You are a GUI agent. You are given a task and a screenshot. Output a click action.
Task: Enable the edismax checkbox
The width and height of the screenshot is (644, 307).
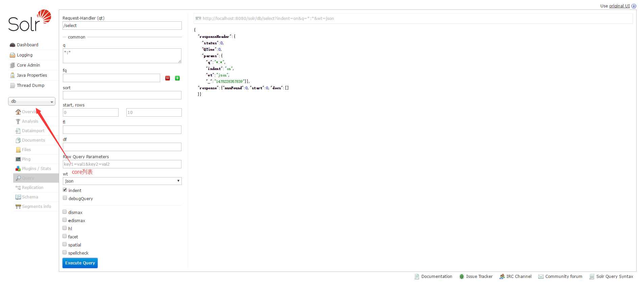[65, 220]
